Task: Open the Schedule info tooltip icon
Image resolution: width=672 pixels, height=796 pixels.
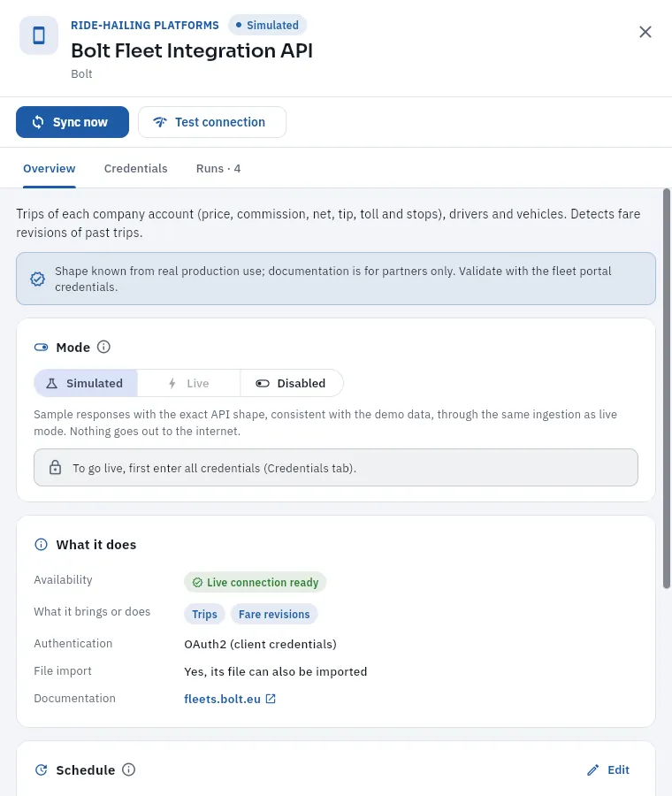Action: coord(129,769)
